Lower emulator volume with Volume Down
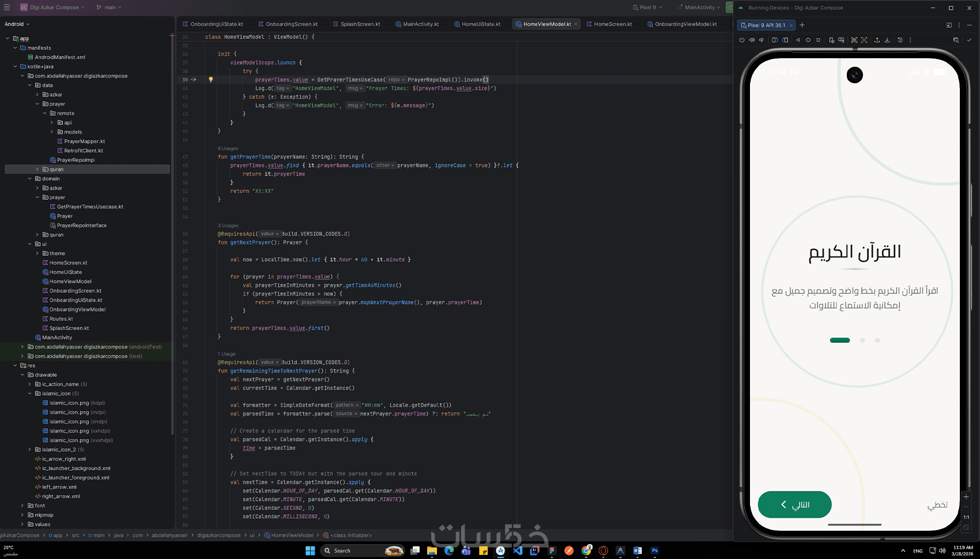 [762, 40]
